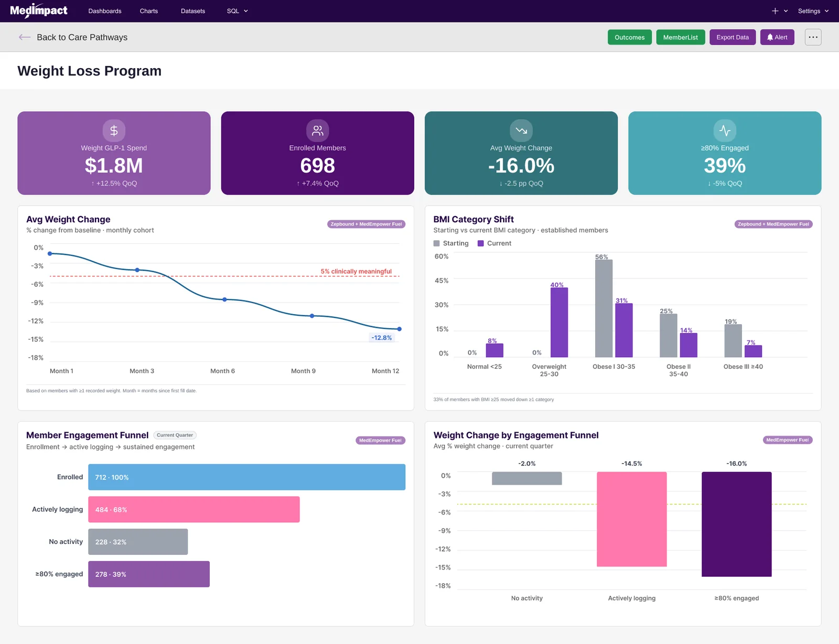Click the 698 enrolled members value
The width and height of the screenshot is (839, 644).
coord(318,166)
